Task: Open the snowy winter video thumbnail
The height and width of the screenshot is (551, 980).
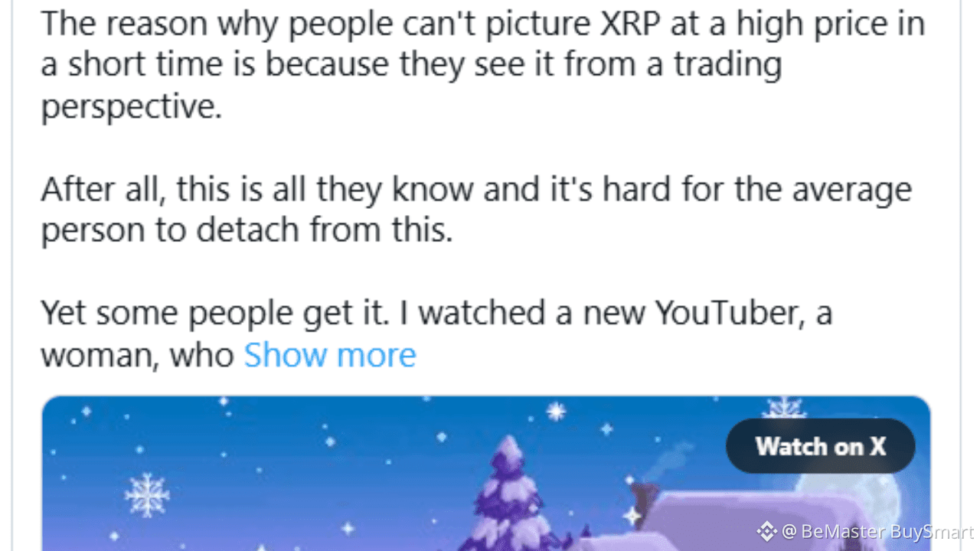Action: coord(486,473)
